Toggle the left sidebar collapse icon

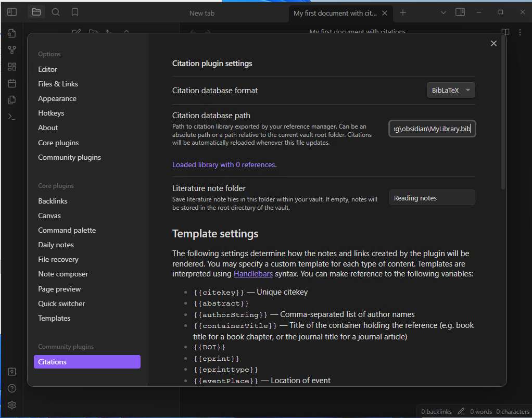point(12,12)
